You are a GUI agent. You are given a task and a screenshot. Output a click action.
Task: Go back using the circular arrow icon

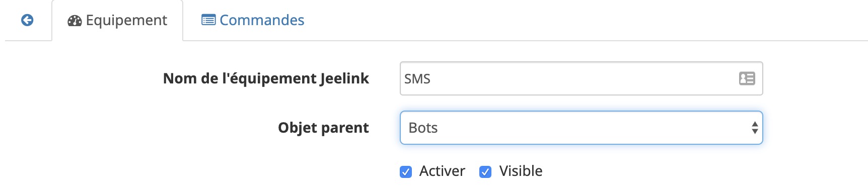coord(27,20)
